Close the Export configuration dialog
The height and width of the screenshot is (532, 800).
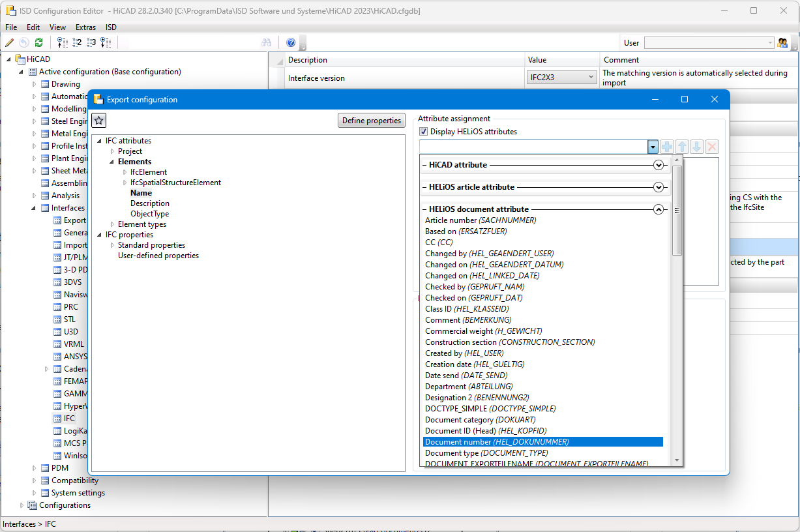pyautogui.click(x=715, y=100)
